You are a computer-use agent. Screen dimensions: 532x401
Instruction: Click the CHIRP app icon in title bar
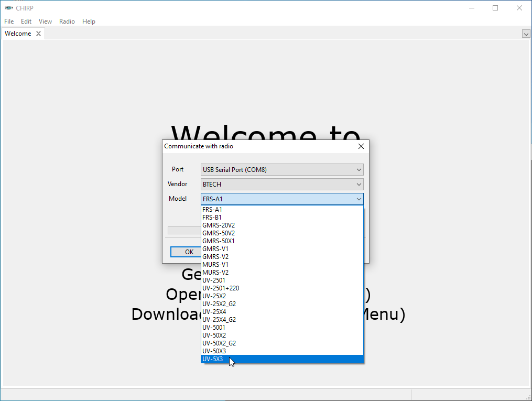(9, 8)
